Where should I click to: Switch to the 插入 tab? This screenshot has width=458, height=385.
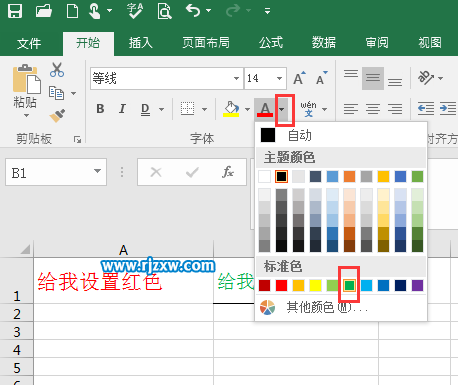(141, 43)
